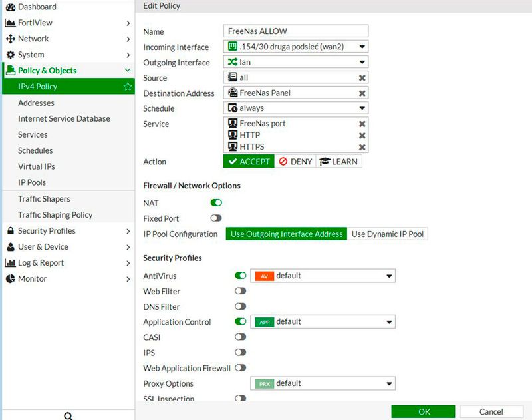Remove HTTPS service entry

coord(362,147)
